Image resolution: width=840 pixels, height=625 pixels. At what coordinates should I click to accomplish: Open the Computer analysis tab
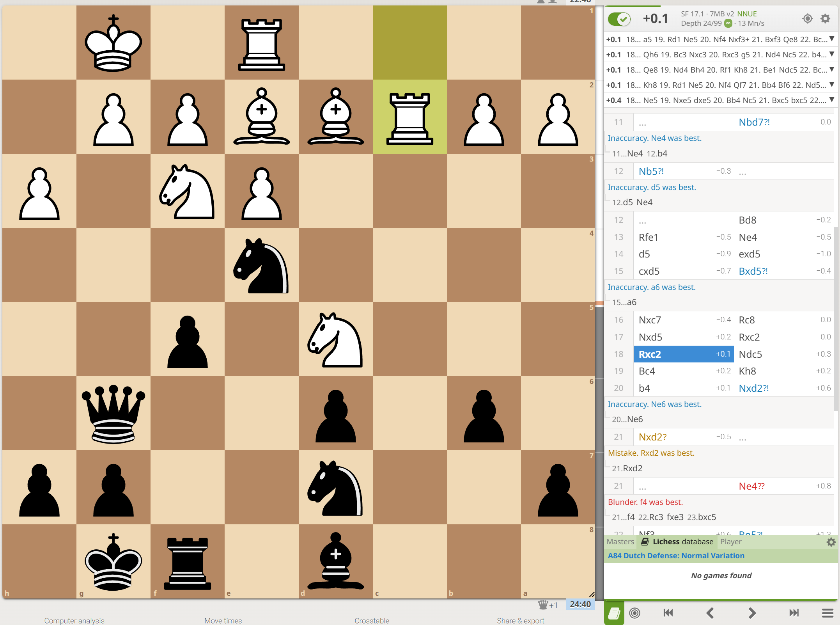74,620
